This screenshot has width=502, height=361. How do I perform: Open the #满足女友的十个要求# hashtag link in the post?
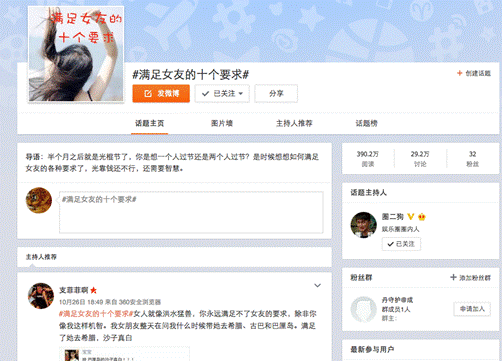point(96,314)
